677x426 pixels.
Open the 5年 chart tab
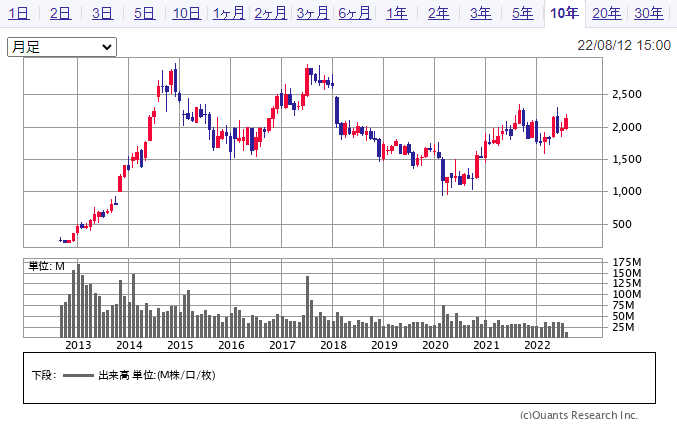point(522,13)
